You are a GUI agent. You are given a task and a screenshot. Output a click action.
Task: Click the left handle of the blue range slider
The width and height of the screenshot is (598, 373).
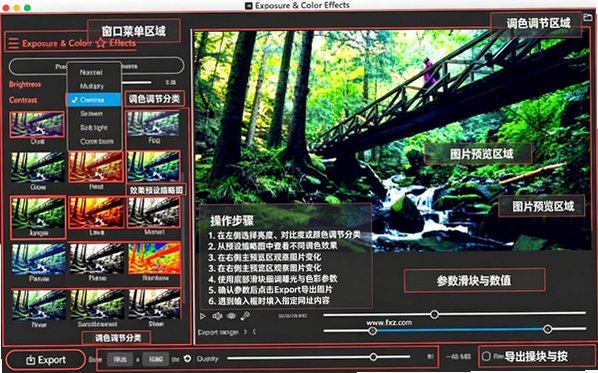372,330
